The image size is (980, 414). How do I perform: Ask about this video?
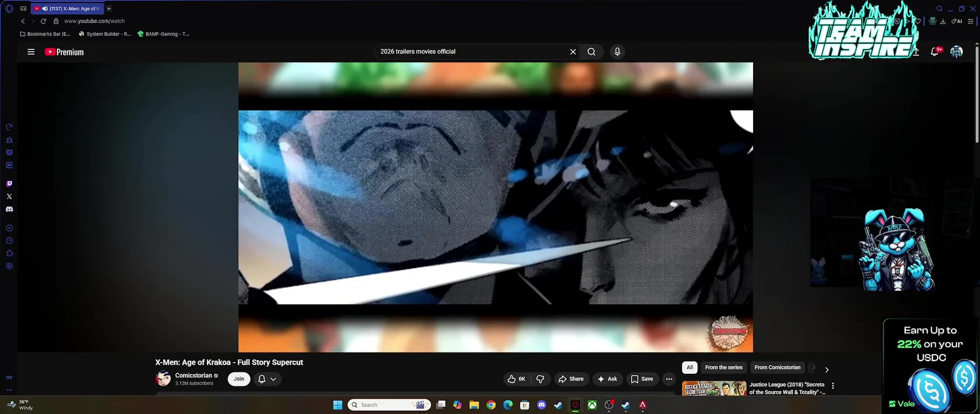point(607,379)
